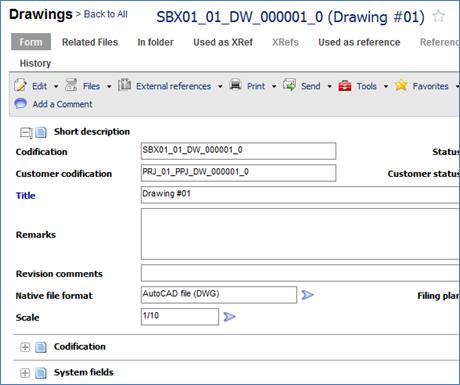This screenshot has height=385, width=460.
Task: Follow the Back to All link
Action: coord(106,14)
